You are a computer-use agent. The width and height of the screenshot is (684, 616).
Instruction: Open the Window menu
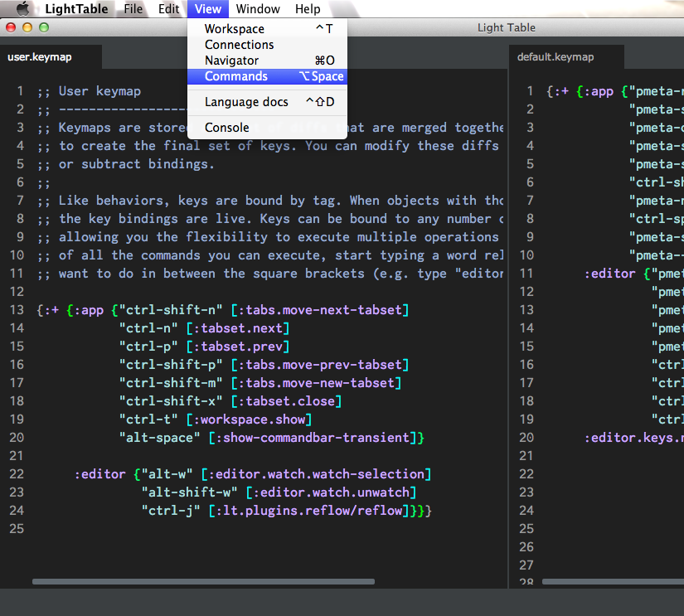pos(257,9)
